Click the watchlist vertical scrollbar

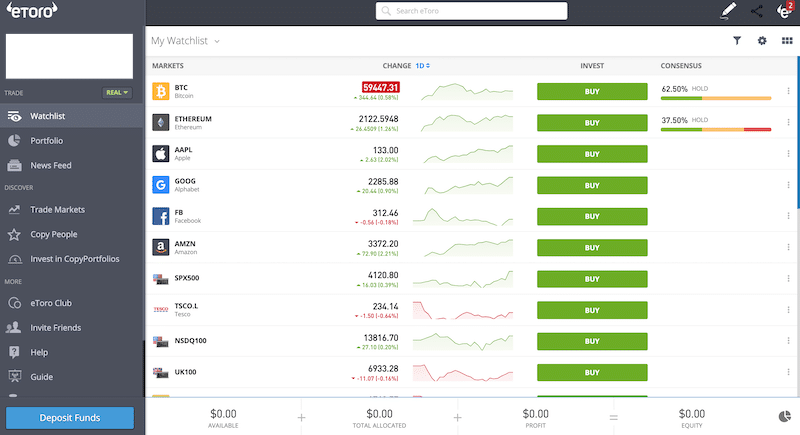[798, 133]
